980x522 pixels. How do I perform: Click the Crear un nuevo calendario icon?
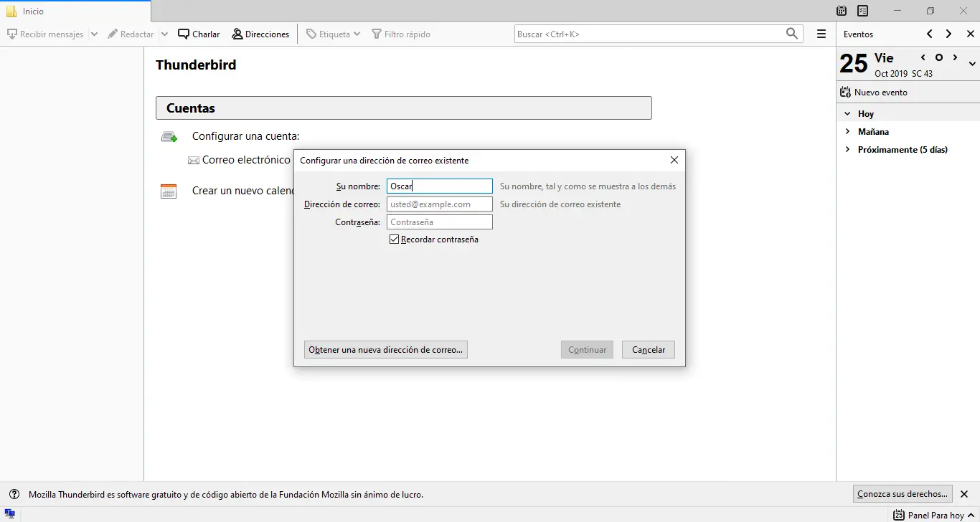coord(169,191)
